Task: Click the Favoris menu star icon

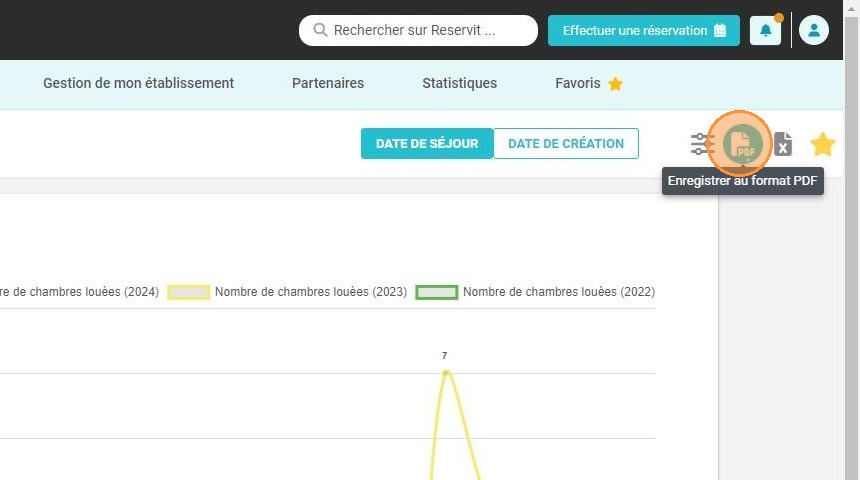Action: click(x=615, y=84)
